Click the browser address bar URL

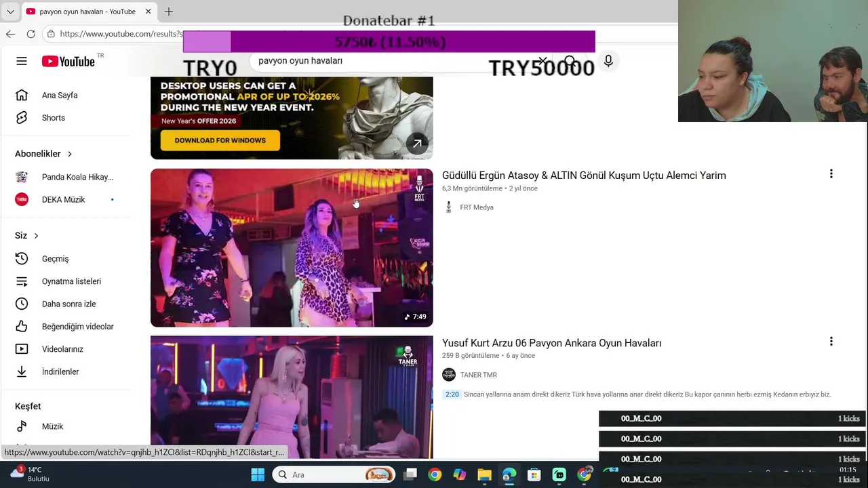pyautogui.click(x=121, y=34)
